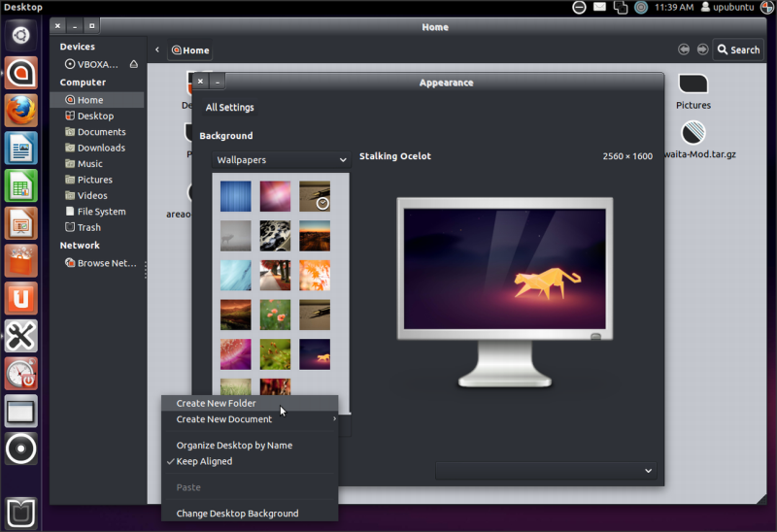Click the Paste entry in context menu

coord(250,487)
